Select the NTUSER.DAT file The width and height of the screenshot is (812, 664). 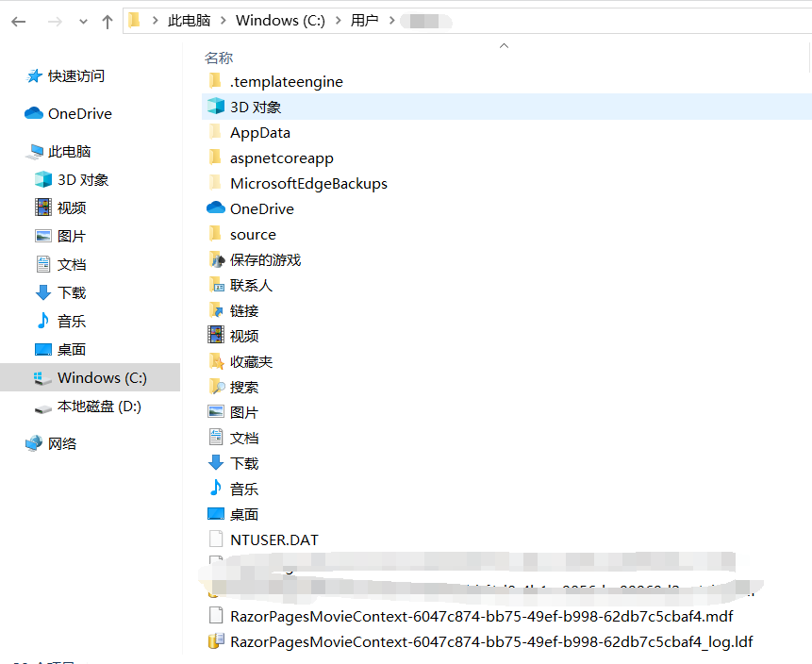coord(273,540)
